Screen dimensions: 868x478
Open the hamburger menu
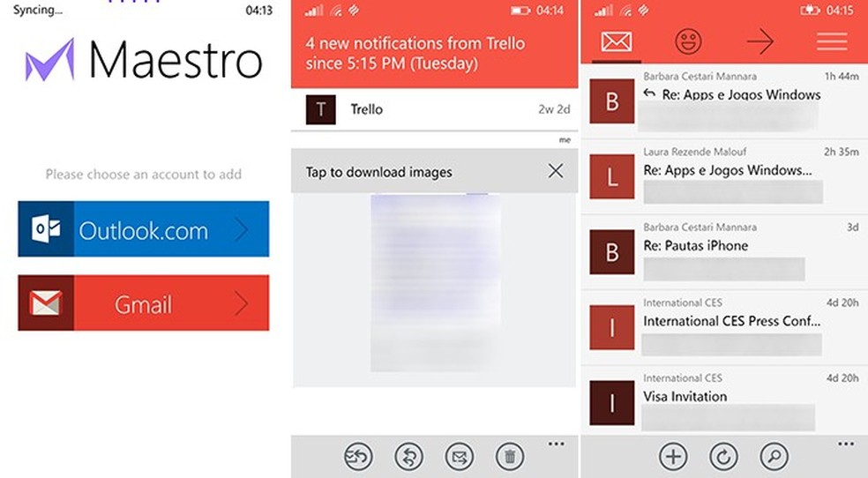click(x=832, y=41)
